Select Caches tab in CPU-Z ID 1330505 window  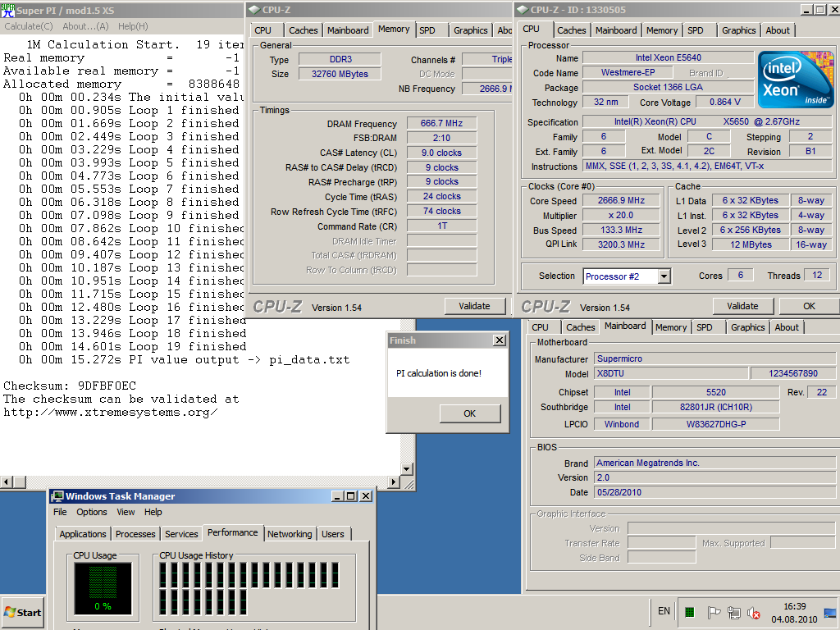572,30
